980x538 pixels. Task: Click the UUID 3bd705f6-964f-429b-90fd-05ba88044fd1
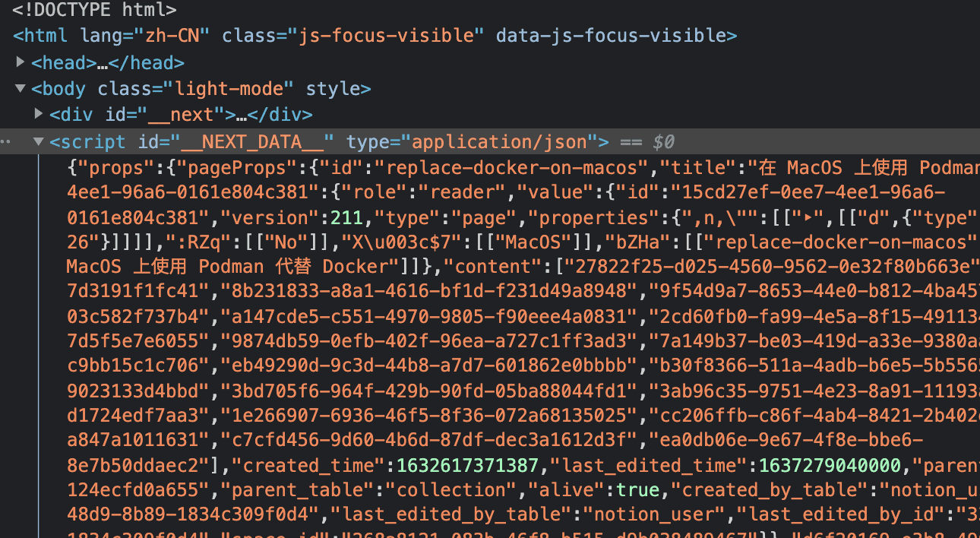tap(429, 391)
